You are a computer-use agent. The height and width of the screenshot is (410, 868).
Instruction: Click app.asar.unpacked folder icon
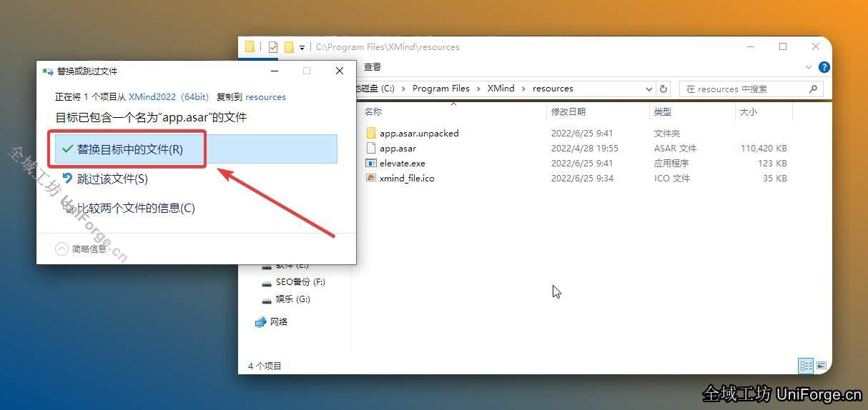(x=370, y=134)
